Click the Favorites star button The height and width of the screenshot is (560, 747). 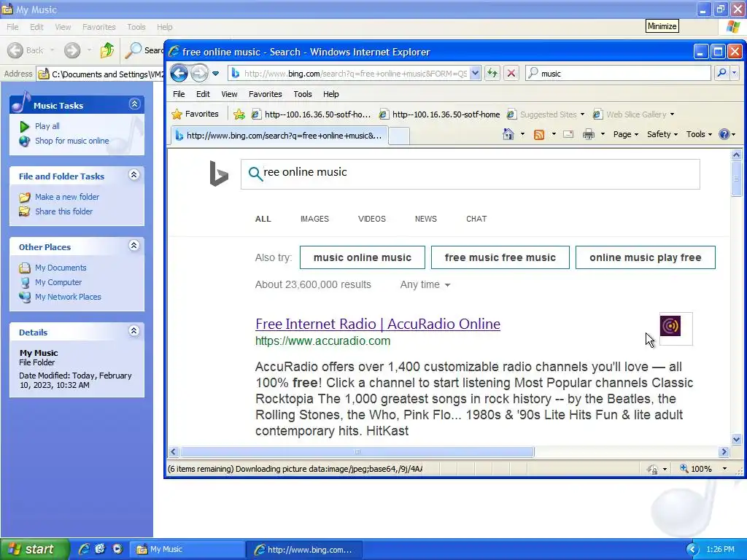pyautogui.click(x=196, y=114)
